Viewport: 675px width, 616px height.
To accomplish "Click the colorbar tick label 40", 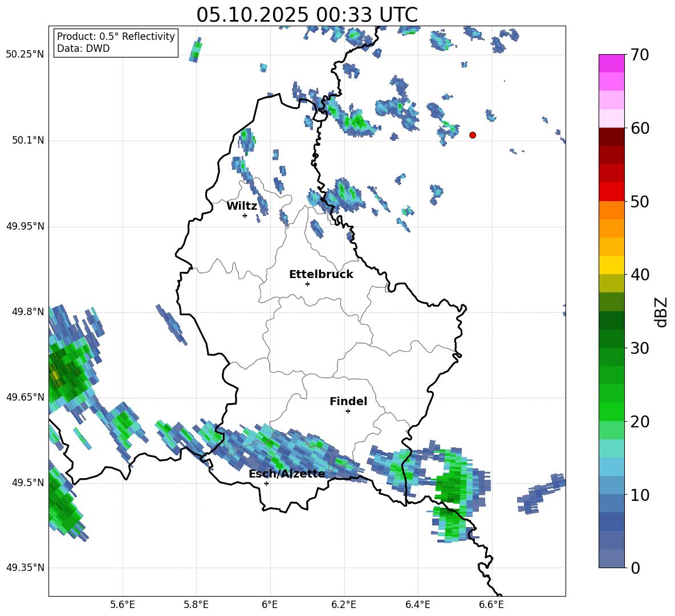I will click(640, 275).
